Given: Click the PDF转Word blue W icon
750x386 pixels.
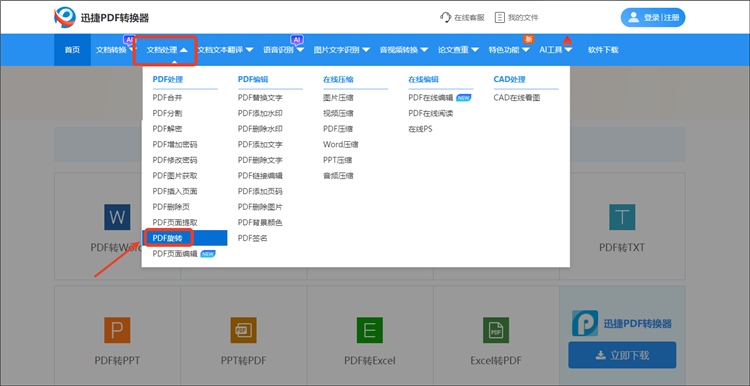Looking at the screenshot, I should tap(117, 217).
